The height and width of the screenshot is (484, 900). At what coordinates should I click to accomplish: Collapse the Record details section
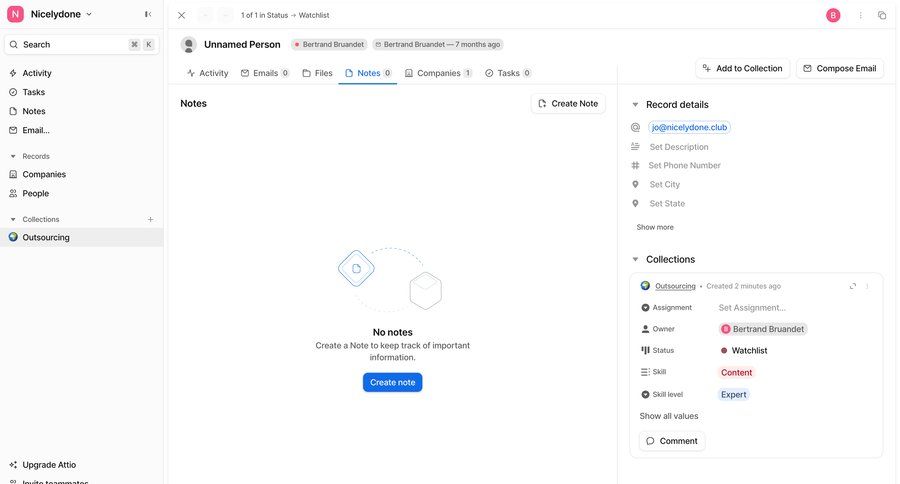coord(635,104)
